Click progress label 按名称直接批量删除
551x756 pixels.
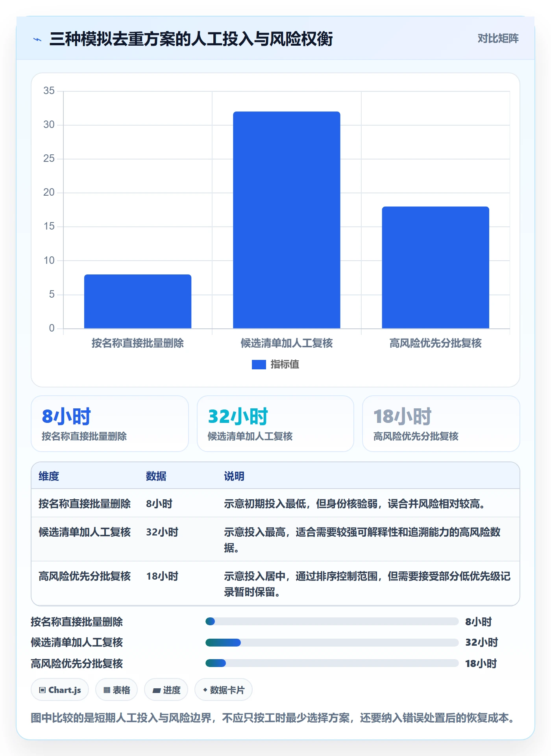tap(77, 622)
